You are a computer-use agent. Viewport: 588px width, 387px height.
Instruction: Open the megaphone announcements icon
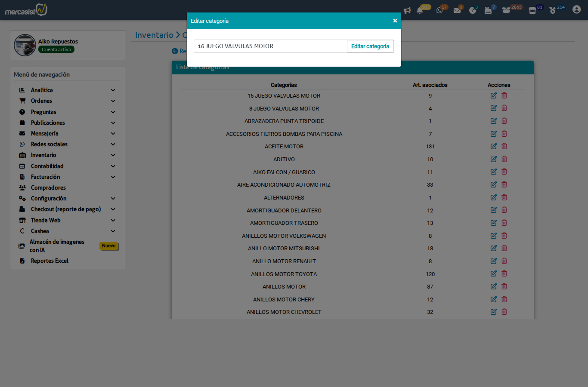407,10
